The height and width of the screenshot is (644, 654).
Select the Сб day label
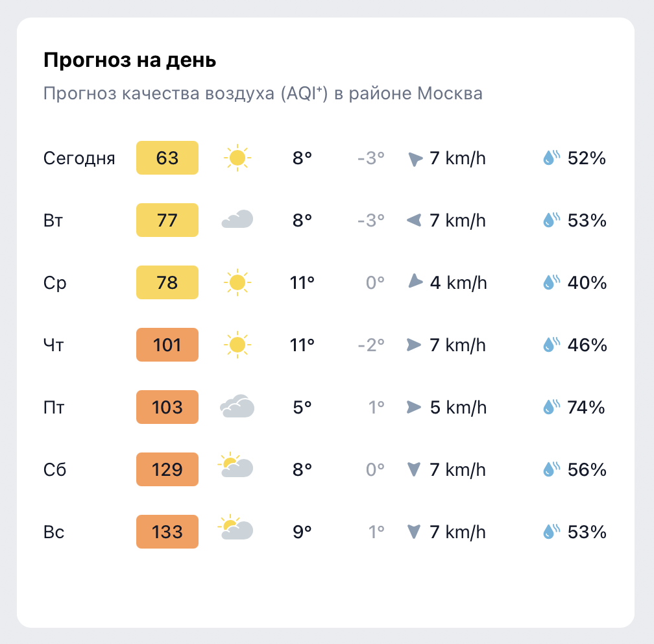pos(55,469)
